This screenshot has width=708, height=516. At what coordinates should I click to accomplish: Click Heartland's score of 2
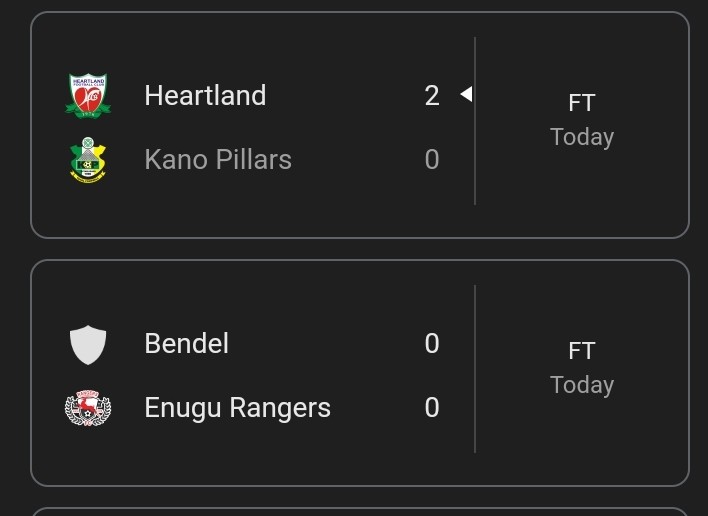pos(432,96)
